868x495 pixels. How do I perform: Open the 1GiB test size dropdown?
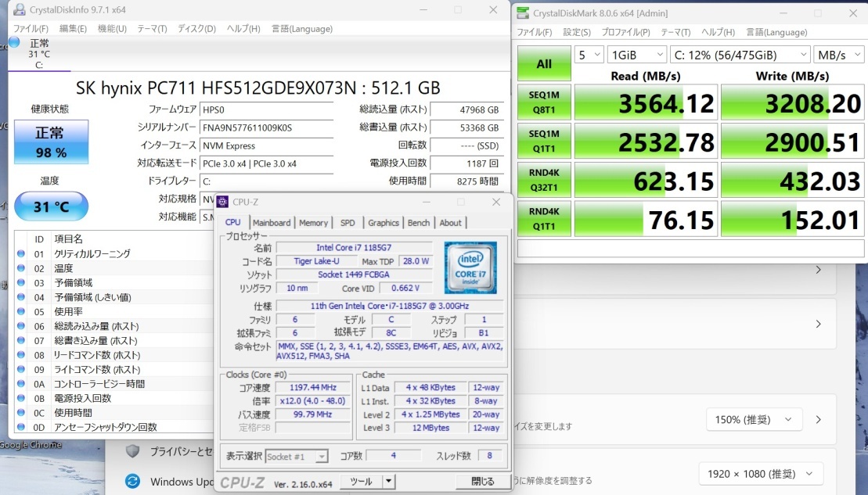point(636,55)
